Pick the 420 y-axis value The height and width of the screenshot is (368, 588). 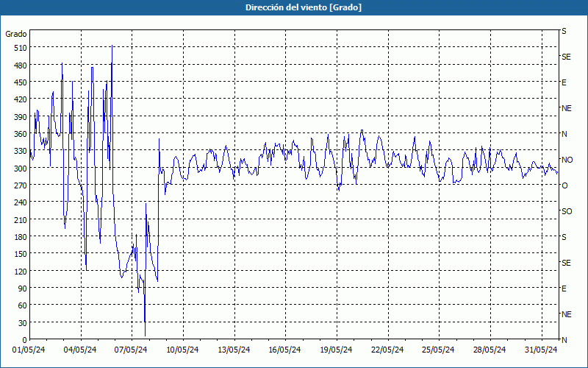point(21,99)
